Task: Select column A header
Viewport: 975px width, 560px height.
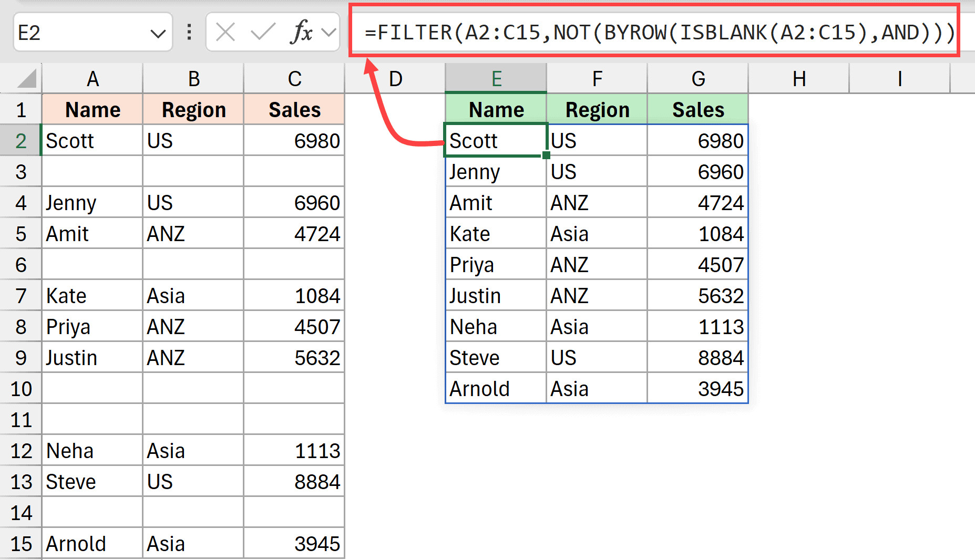Action: tap(93, 78)
